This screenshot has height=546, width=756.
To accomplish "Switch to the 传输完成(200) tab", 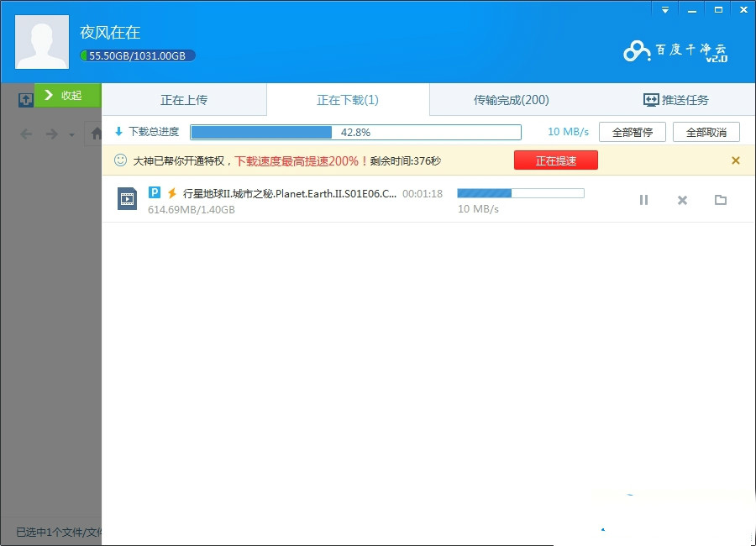I will (x=511, y=99).
